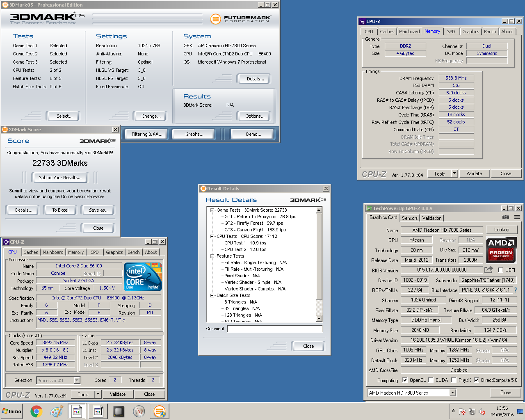Click the gauge icon in the taskbar
Screen dimensions: 525x420
pos(139,411)
